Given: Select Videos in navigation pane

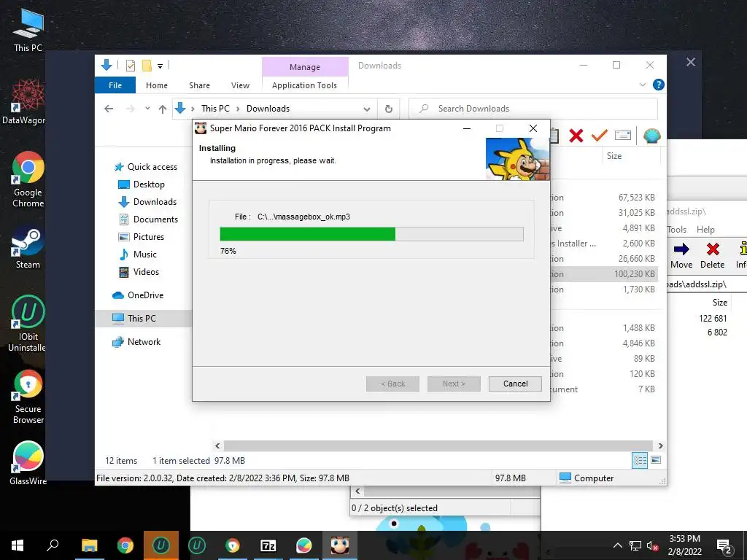Looking at the screenshot, I should coord(139,272).
